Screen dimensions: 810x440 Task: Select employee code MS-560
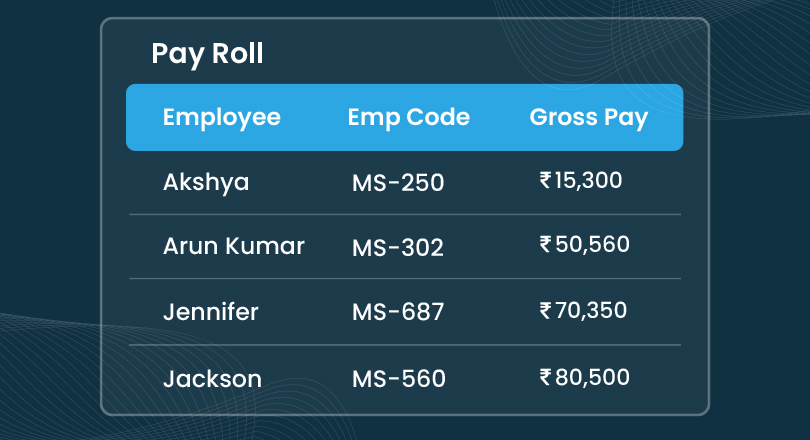[x=398, y=379]
